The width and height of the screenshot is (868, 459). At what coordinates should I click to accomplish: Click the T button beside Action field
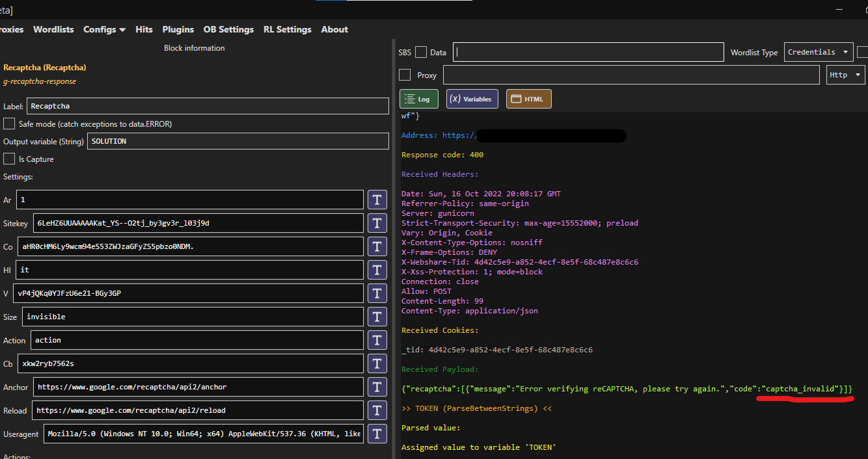(x=377, y=340)
